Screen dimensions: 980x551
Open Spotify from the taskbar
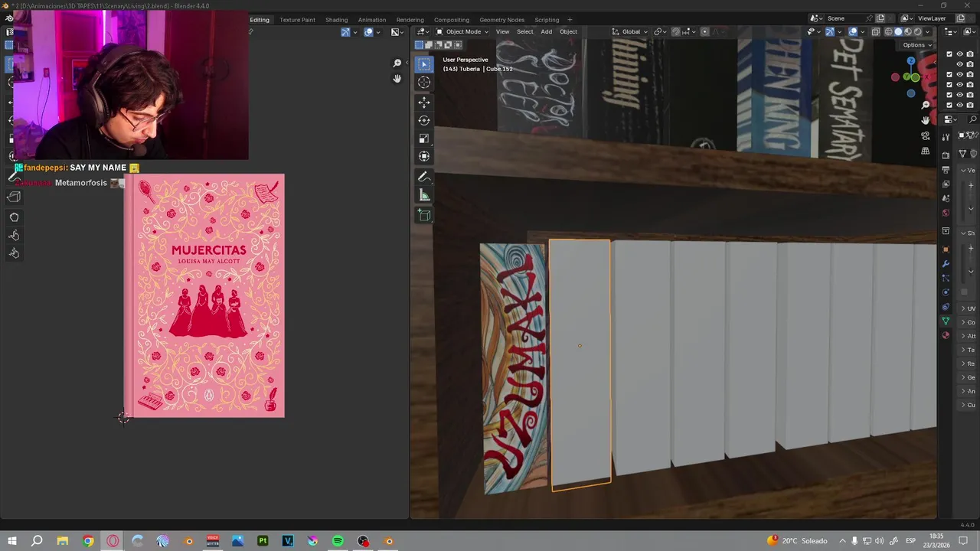[338, 541]
